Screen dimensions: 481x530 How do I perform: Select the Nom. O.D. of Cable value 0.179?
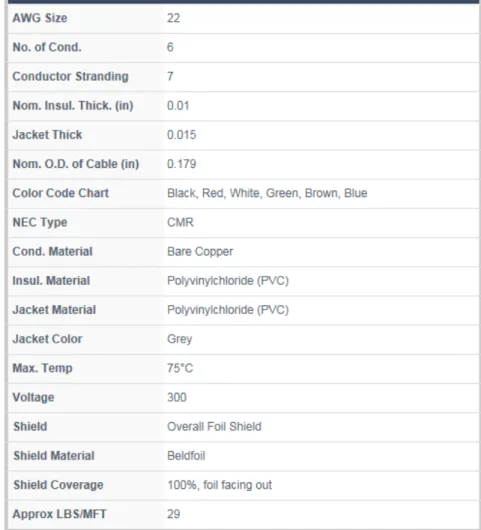pos(182,164)
